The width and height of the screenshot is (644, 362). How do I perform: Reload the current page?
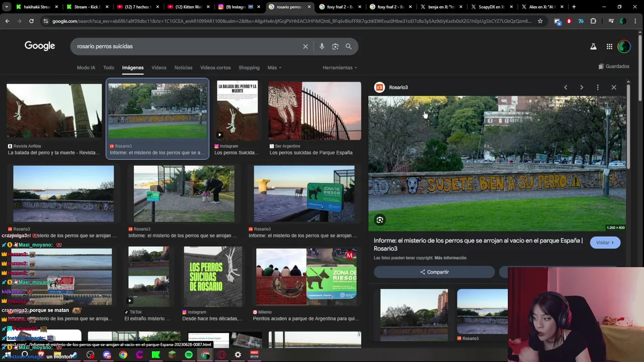31,21
